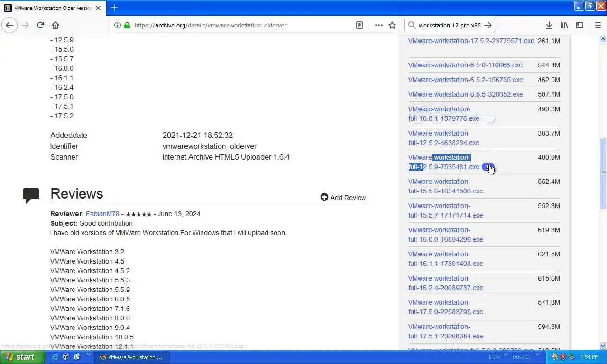Click the Reviews heading
607x364 pixels.
pyautogui.click(x=77, y=194)
